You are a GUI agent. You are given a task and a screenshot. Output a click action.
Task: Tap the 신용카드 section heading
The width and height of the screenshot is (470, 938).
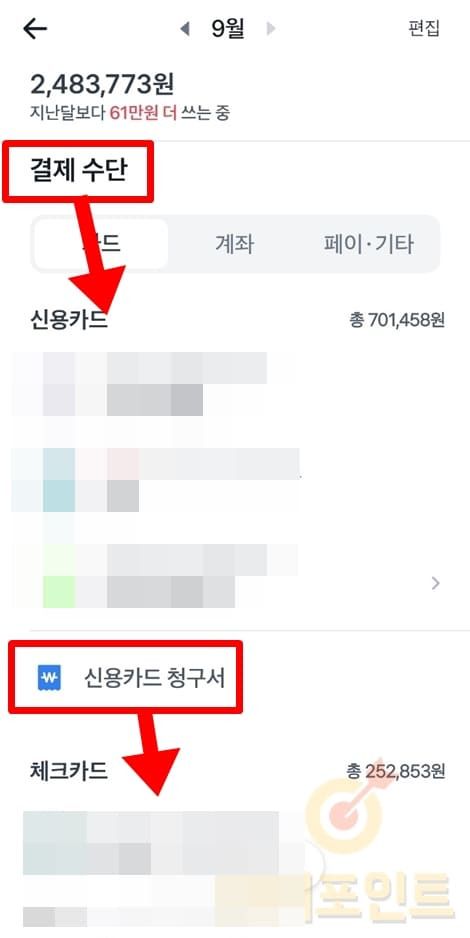click(x=69, y=320)
